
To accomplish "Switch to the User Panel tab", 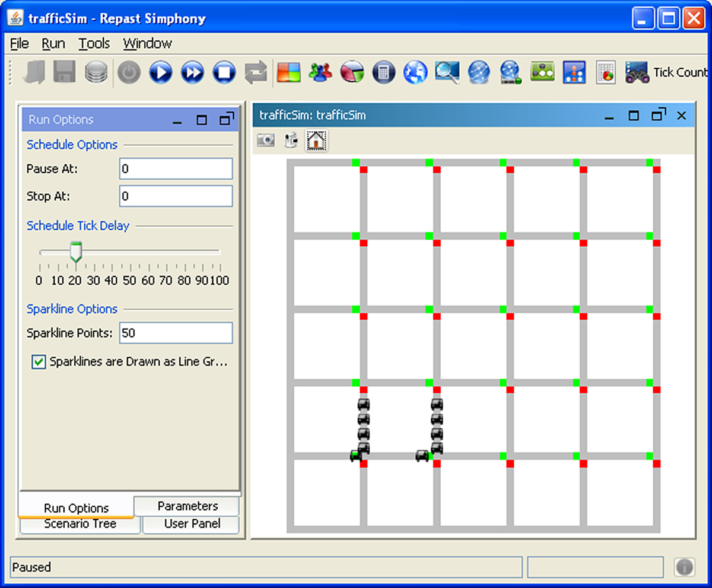I will tap(192, 524).
